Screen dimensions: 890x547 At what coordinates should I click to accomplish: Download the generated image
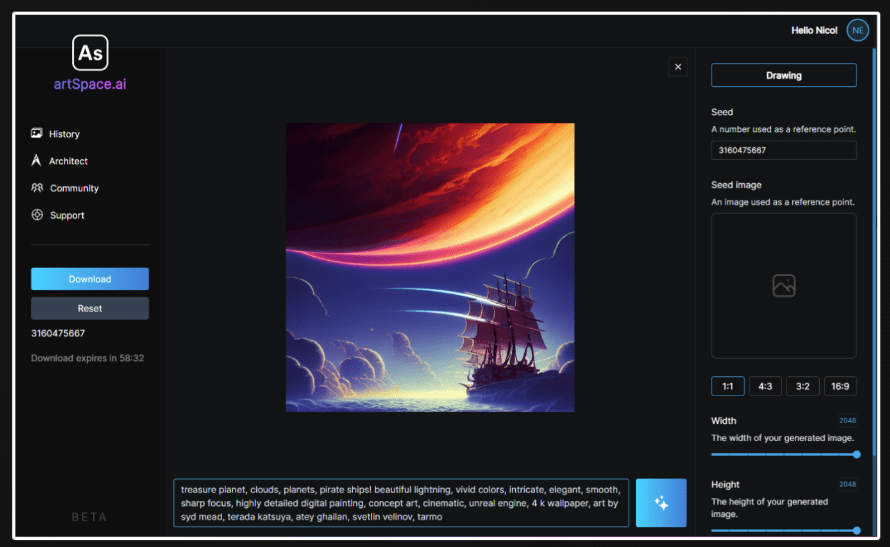(x=90, y=279)
